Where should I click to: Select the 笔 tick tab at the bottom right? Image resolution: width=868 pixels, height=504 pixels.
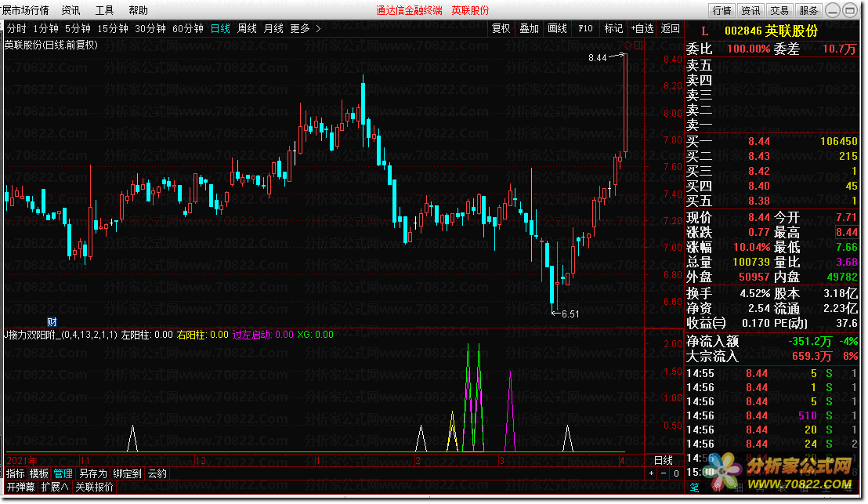pyautogui.click(x=695, y=488)
